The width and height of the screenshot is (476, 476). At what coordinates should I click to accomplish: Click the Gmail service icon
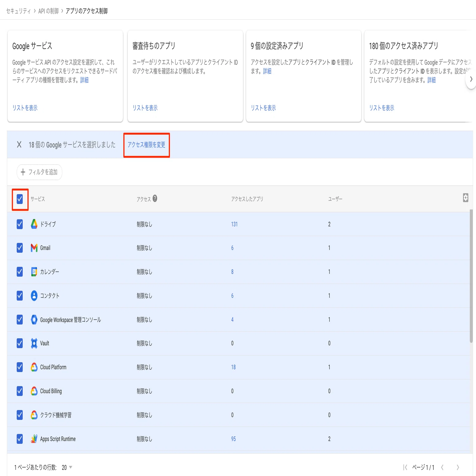pyautogui.click(x=34, y=248)
